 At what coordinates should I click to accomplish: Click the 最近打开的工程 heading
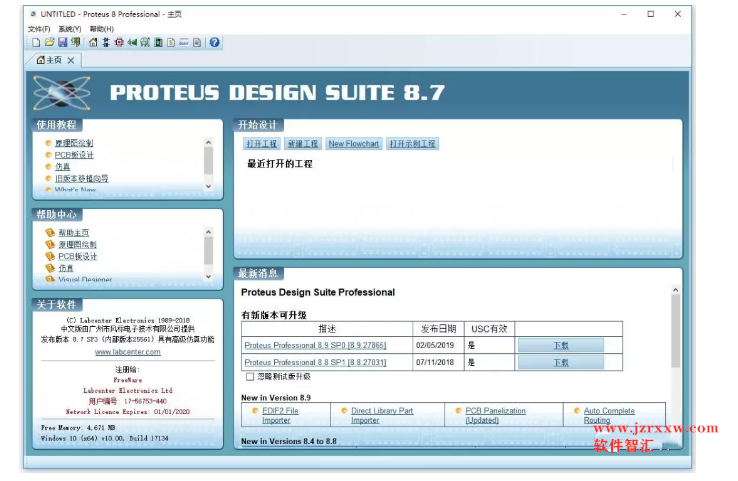[280, 164]
